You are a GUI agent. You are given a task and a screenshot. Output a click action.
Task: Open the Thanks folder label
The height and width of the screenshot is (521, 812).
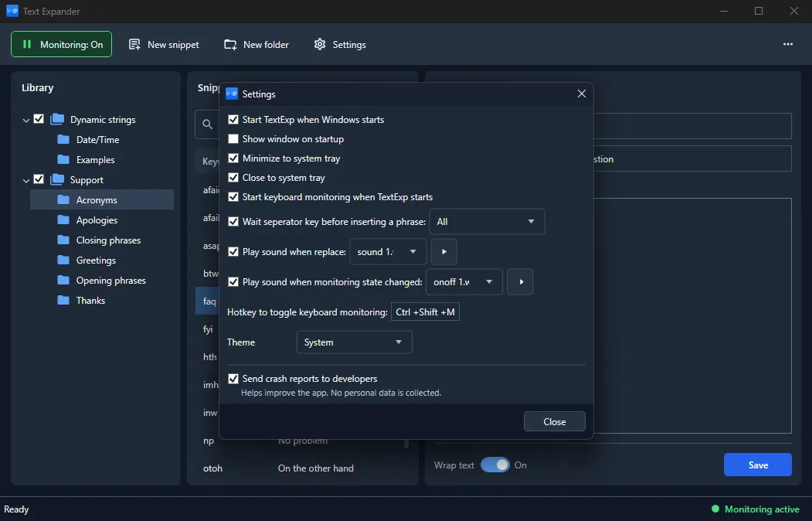click(x=90, y=301)
